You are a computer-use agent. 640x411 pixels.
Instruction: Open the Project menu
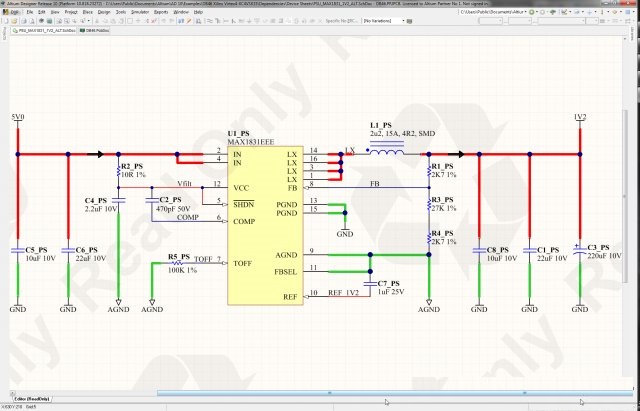(71, 12)
